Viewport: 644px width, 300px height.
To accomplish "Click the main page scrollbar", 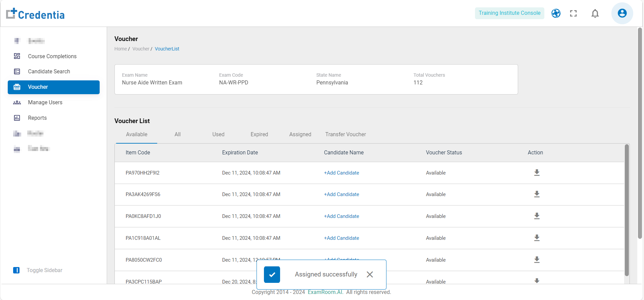I will click(x=640, y=133).
